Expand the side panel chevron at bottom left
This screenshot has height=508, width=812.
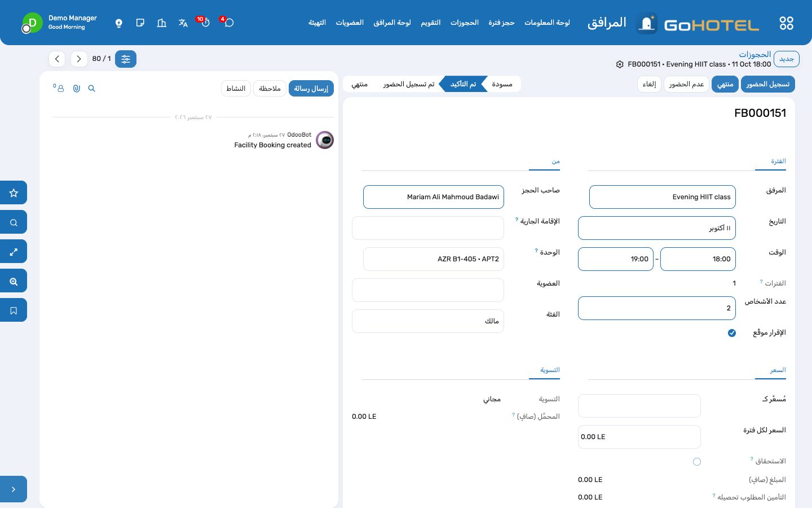coord(14,489)
